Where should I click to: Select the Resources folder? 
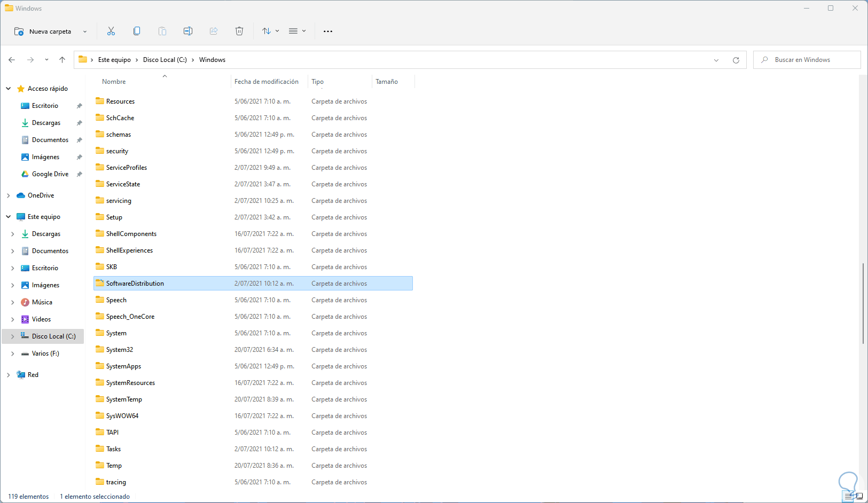point(253,101)
